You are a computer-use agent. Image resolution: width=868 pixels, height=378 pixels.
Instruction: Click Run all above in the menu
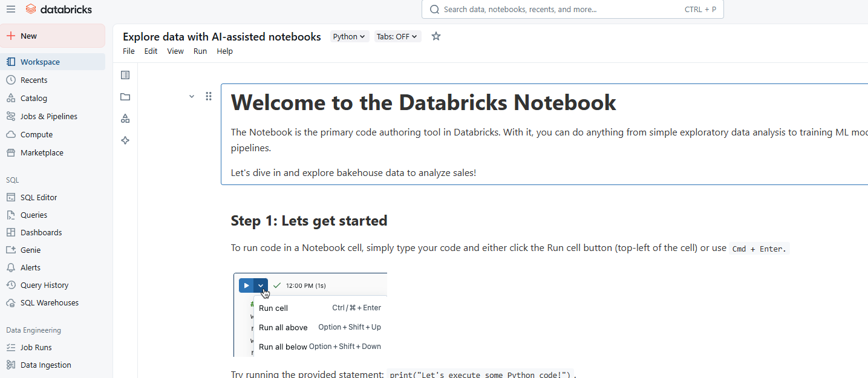click(x=283, y=327)
